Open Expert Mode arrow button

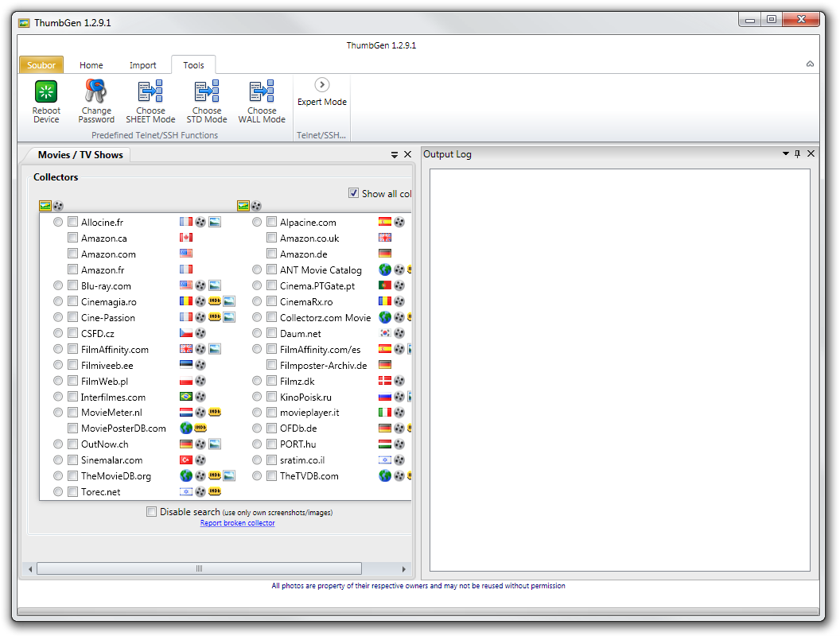coord(321,84)
